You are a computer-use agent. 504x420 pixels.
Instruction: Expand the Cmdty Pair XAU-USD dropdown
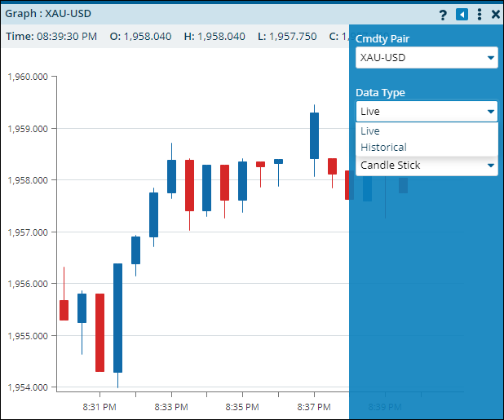pos(427,58)
